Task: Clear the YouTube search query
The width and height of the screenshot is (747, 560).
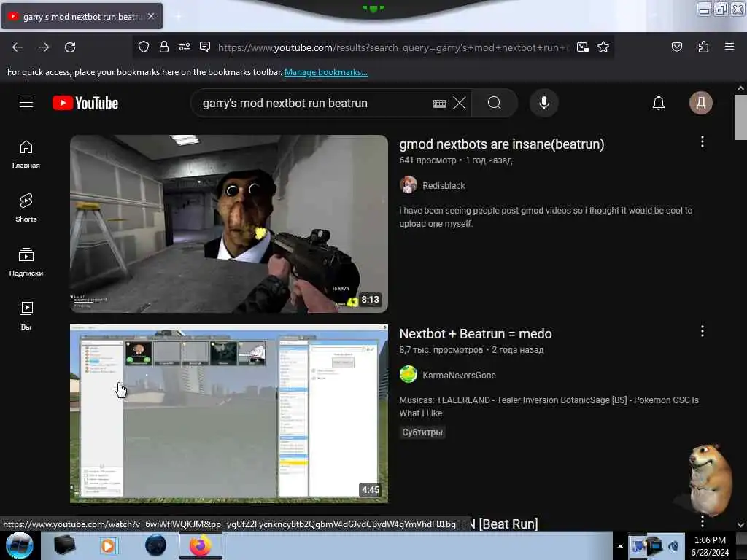Action: tap(460, 103)
